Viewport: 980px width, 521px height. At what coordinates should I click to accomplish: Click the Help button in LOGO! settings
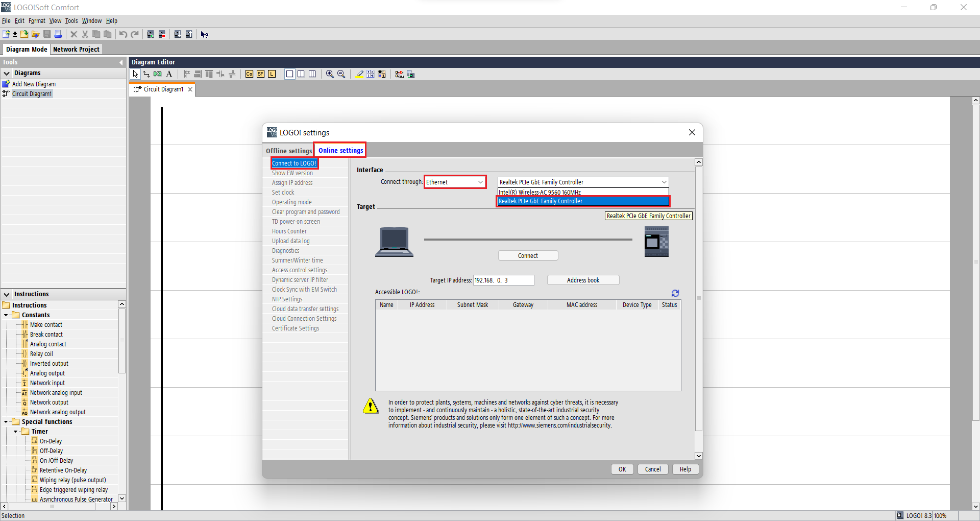(x=685, y=469)
